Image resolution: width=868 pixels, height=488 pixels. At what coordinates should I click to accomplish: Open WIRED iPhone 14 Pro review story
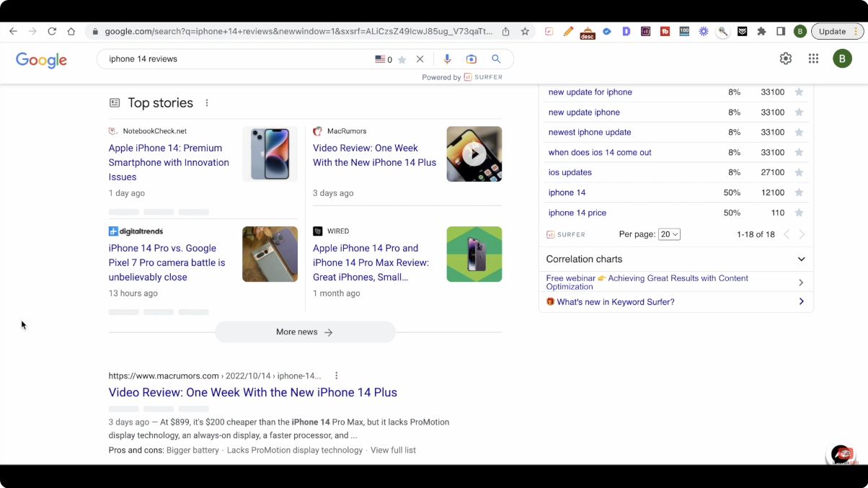point(371,262)
